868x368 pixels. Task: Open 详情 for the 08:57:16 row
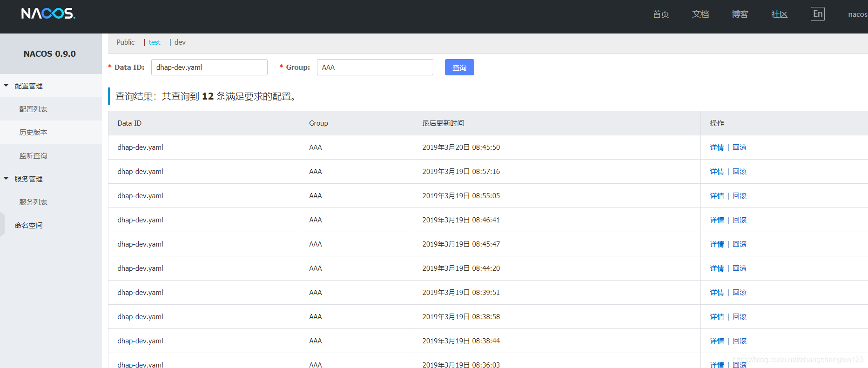(717, 172)
